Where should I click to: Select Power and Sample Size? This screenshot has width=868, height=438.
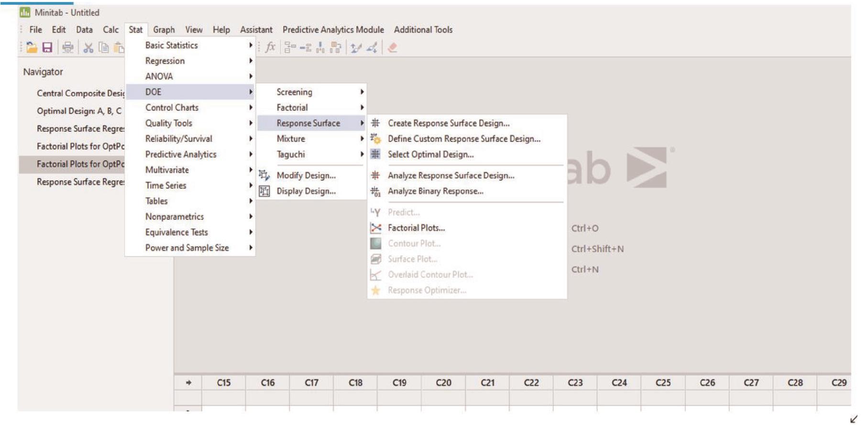[x=190, y=248]
